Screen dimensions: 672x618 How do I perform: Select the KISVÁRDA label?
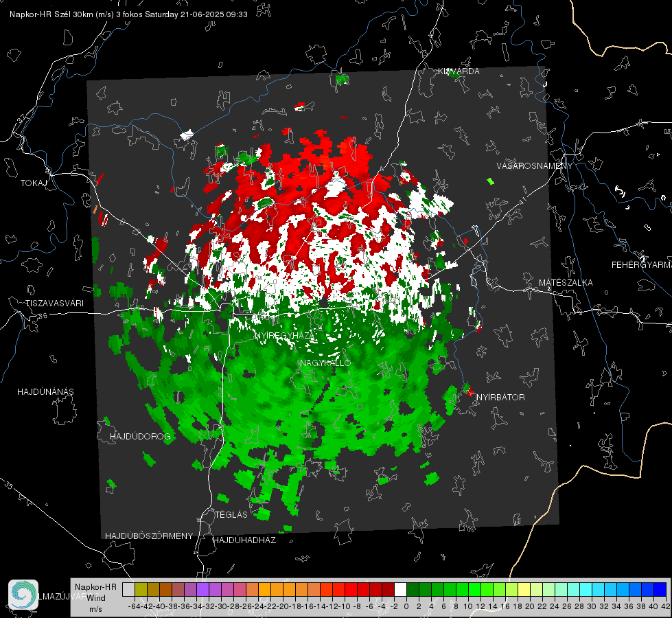pyautogui.click(x=459, y=71)
